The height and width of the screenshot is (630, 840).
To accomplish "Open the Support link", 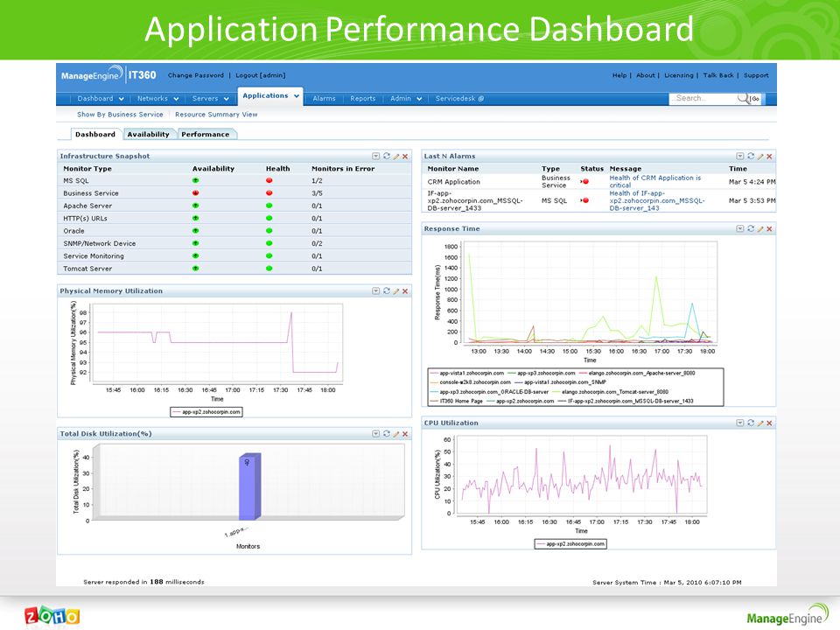I will (756, 75).
